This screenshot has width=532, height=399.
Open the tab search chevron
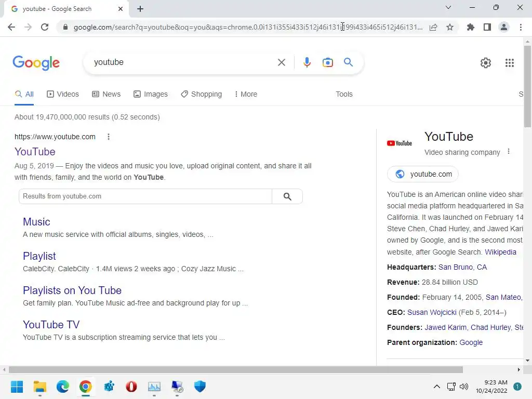[448, 7]
